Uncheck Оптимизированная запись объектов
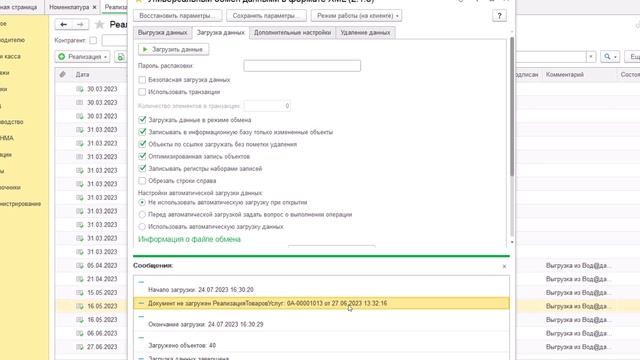This screenshot has height=360, width=640. tap(142, 156)
